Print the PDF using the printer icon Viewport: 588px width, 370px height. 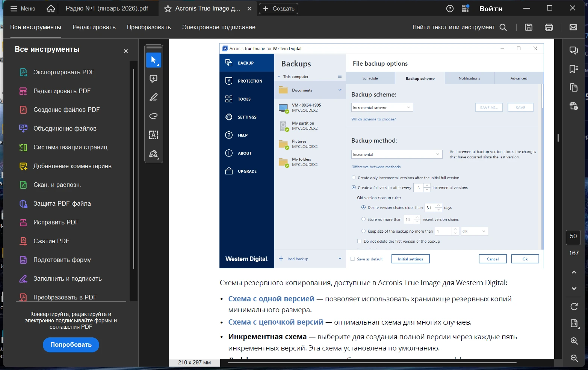click(x=549, y=27)
